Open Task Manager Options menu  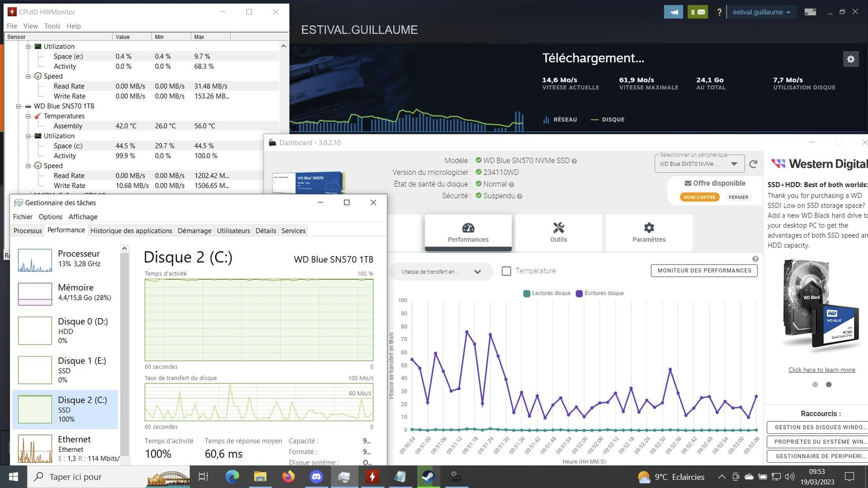(x=51, y=217)
